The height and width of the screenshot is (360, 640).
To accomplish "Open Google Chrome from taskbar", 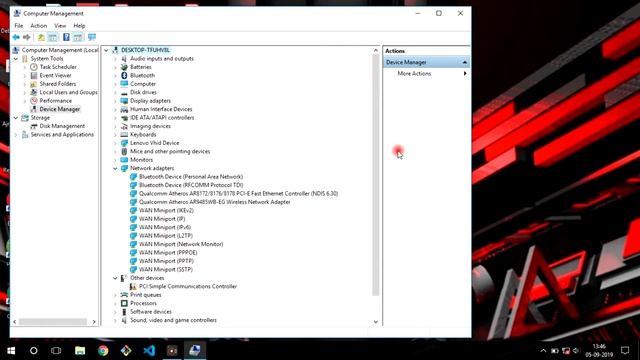I will click(x=103, y=351).
